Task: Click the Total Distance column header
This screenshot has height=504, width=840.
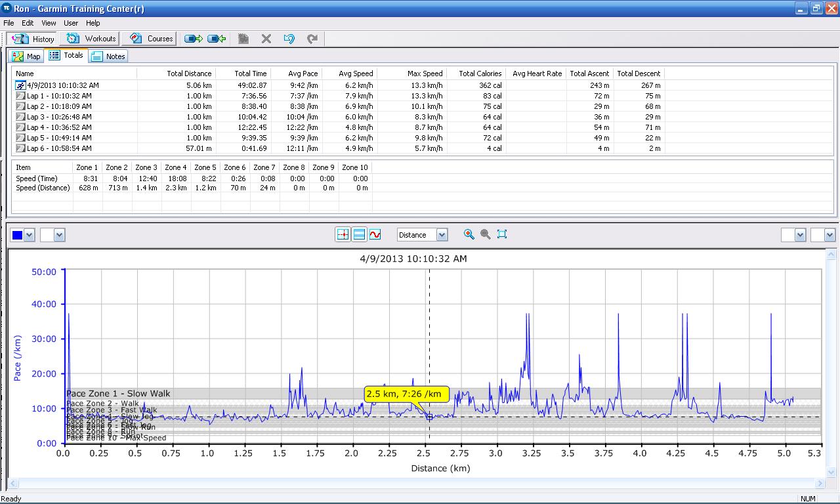Action: pos(176,73)
